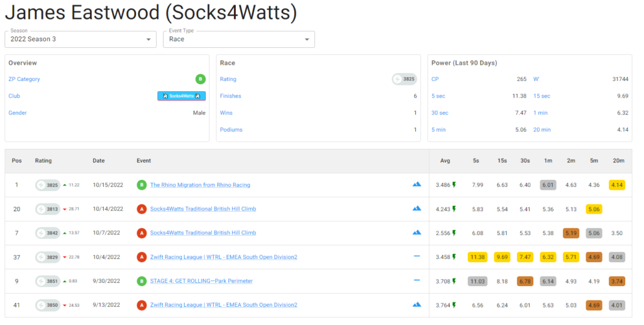Click the Socks4Watts club badge in Overview

(x=181, y=96)
